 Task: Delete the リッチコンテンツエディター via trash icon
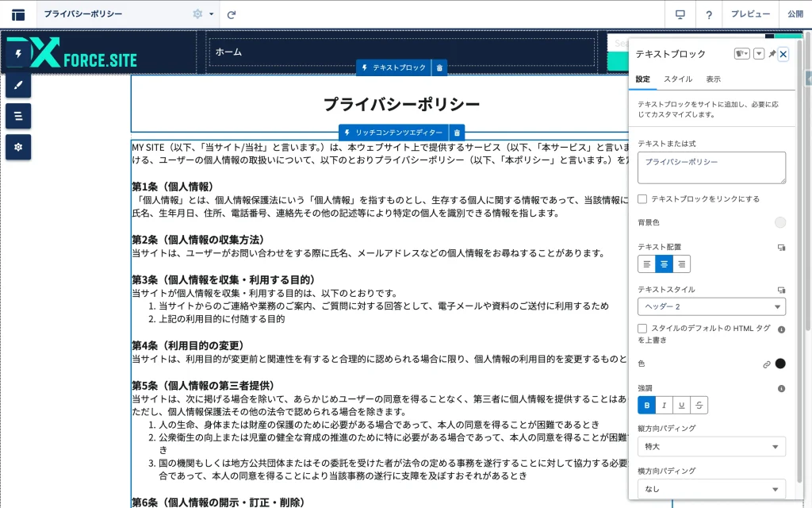[x=457, y=133]
